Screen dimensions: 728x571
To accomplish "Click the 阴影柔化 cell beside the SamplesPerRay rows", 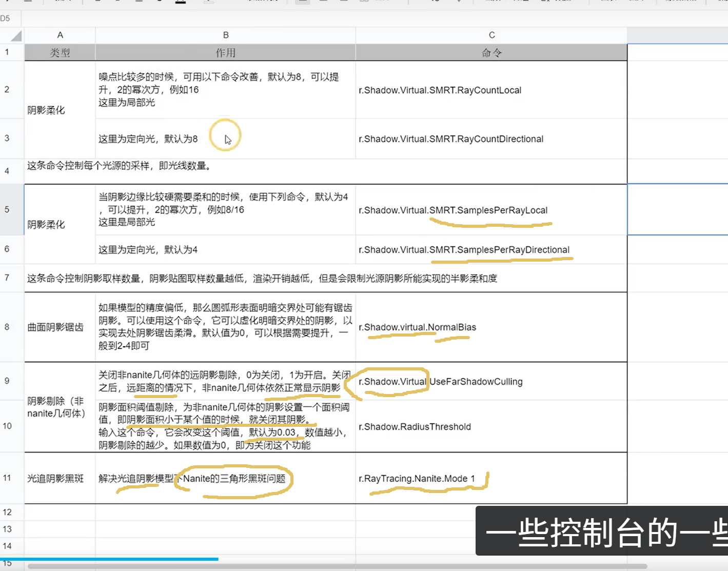I will 60,224.
